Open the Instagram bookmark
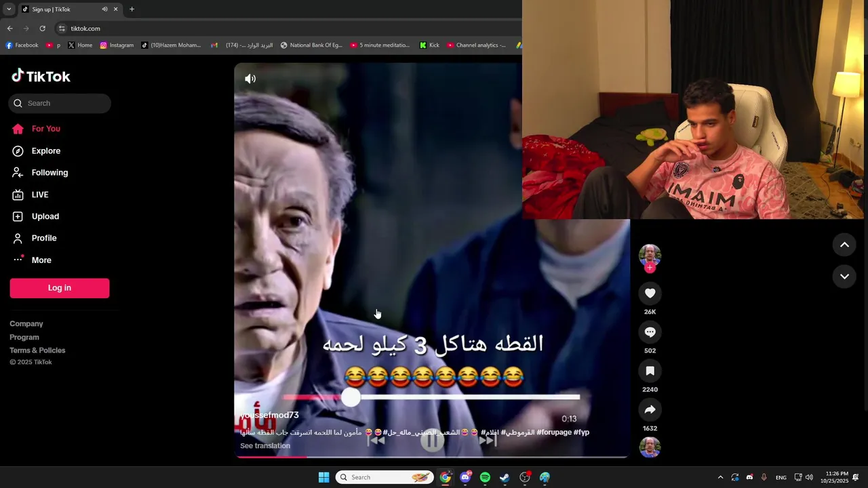This screenshot has width=868, height=488. click(117, 45)
